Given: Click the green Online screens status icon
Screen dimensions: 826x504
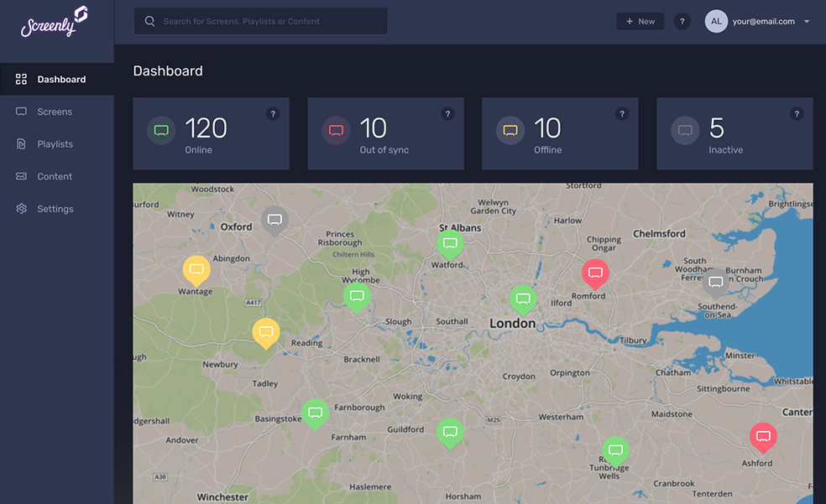Looking at the screenshot, I should [x=161, y=130].
